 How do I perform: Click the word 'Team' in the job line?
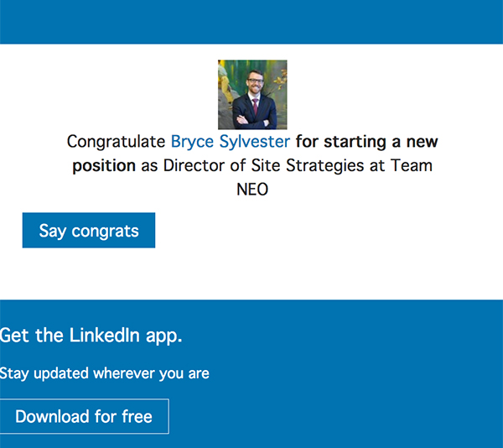click(411, 165)
